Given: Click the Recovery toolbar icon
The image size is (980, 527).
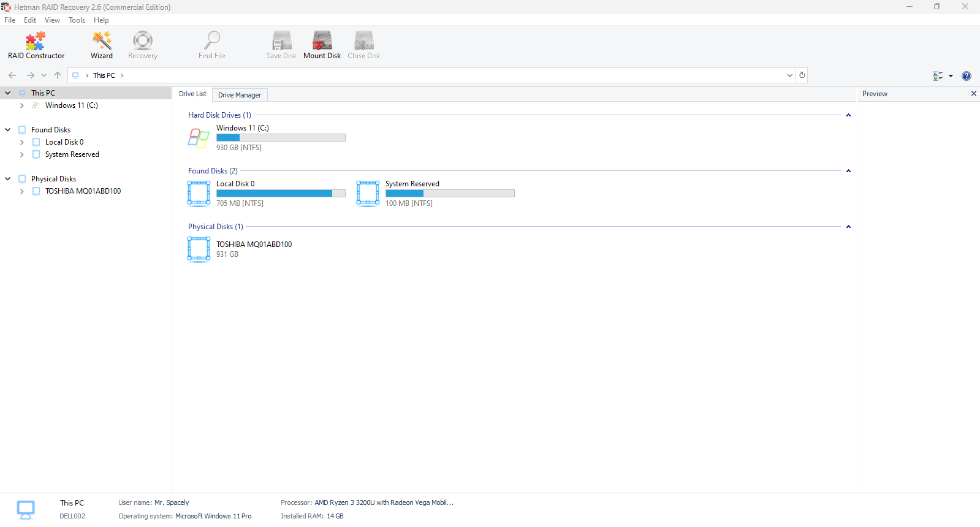Looking at the screenshot, I should [143, 45].
